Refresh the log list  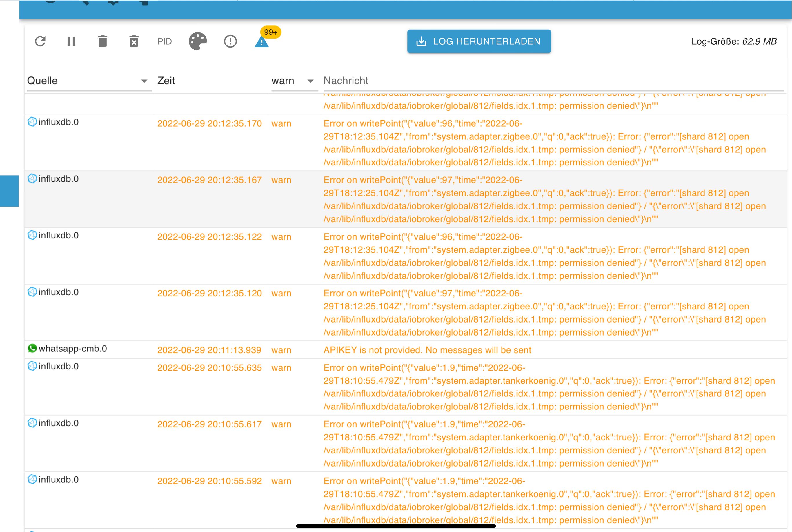click(x=40, y=41)
